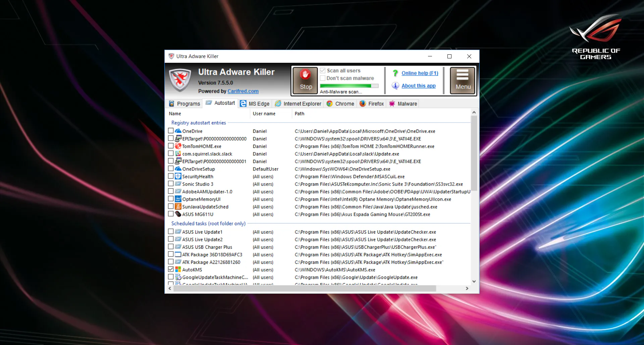Select the AutoKMS path C:\WINDOWS\AutoKMS\AutoKMS.exe

335,270
